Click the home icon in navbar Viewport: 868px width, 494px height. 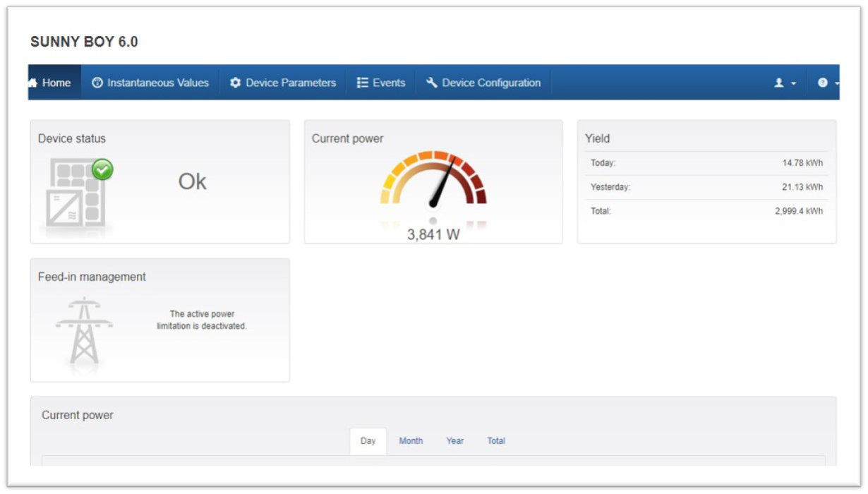point(32,83)
